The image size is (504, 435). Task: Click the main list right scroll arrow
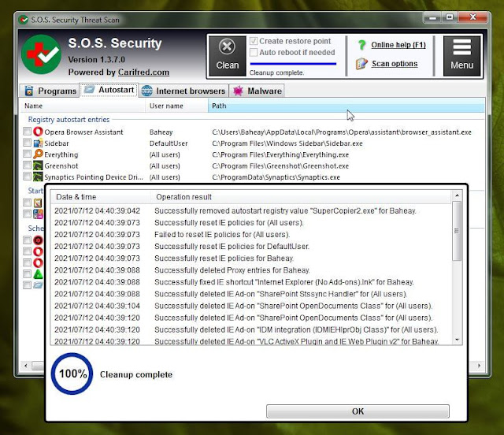480,366
